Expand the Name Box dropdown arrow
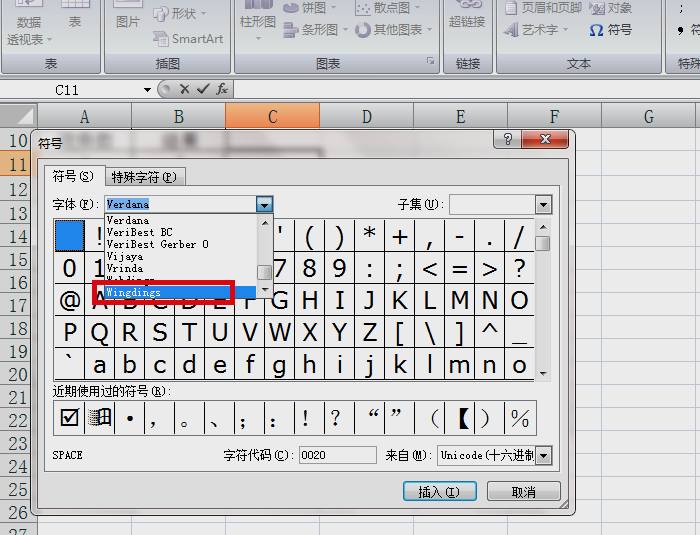 pos(147,90)
